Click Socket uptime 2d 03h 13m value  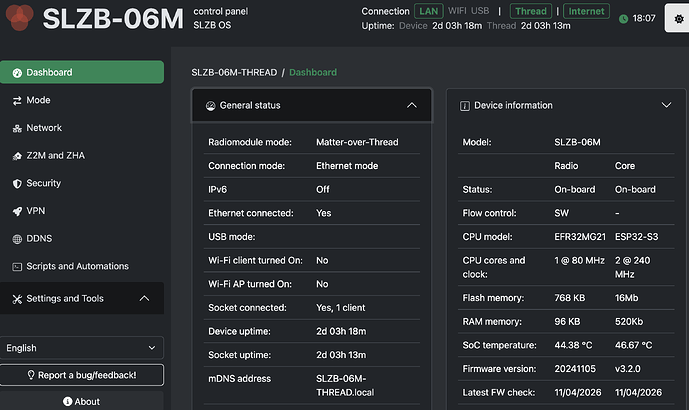(341, 355)
